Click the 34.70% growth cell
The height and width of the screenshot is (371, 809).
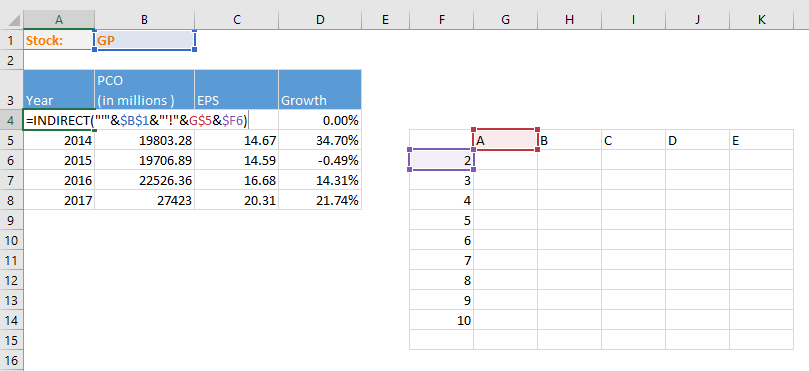[x=320, y=140]
